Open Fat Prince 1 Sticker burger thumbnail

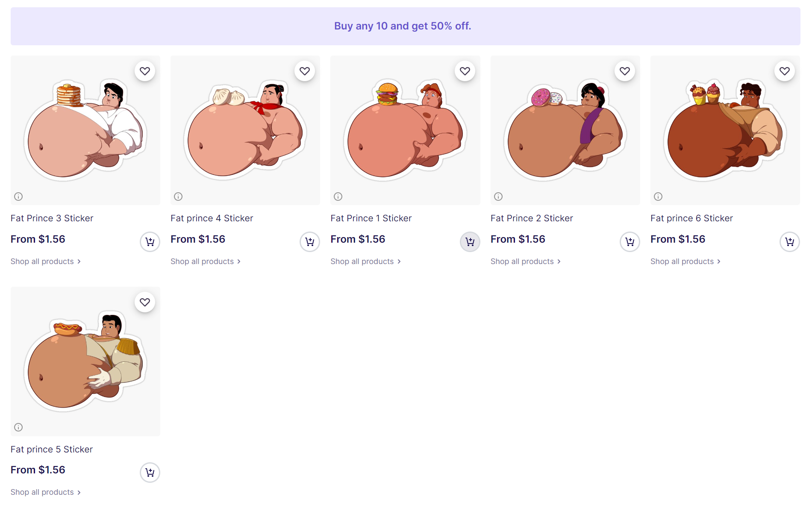(405, 130)
